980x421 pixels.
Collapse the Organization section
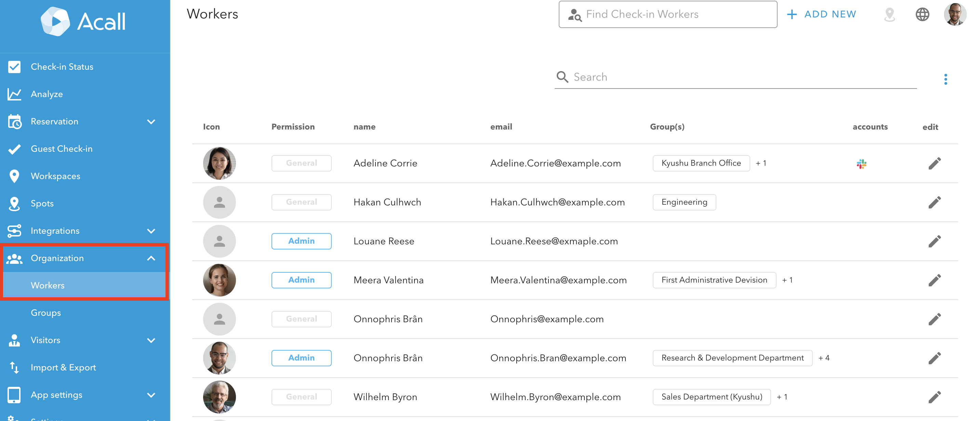coord(151,258)
